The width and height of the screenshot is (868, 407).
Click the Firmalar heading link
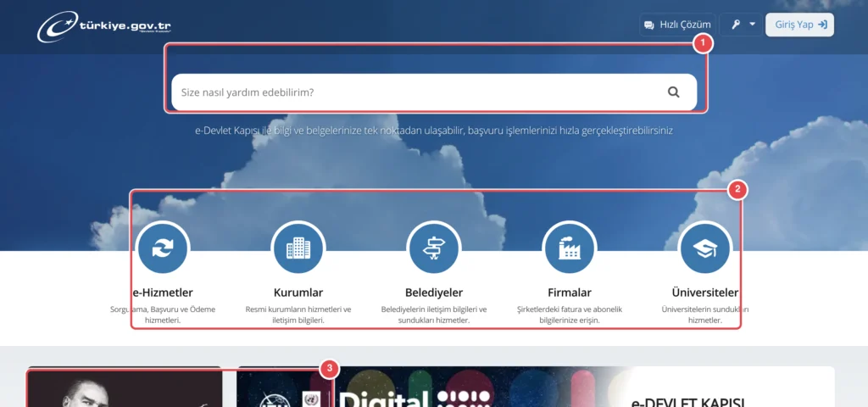pyautogui.click(x=569, y=293)
